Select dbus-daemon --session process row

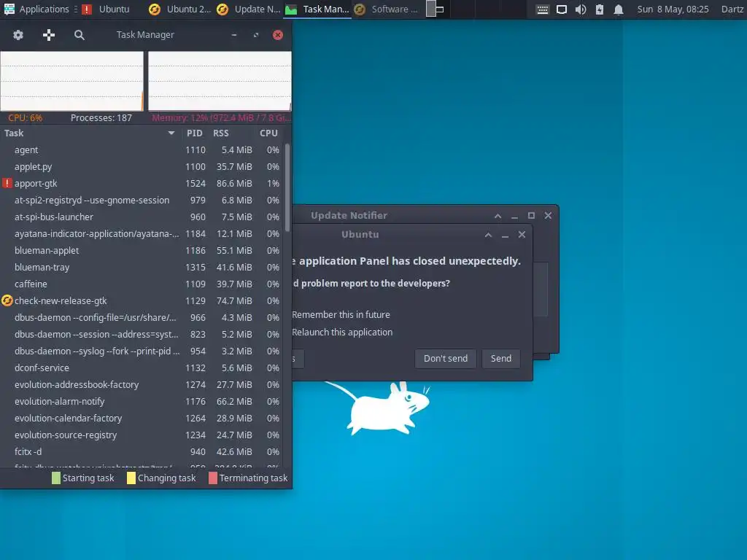pos(142,334)
